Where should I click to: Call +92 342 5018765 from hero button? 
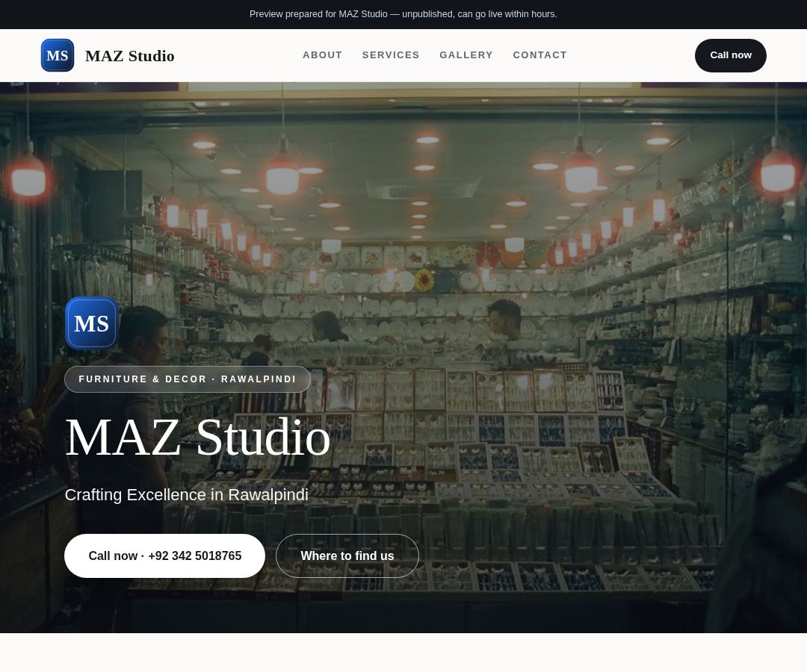point(164,556)
